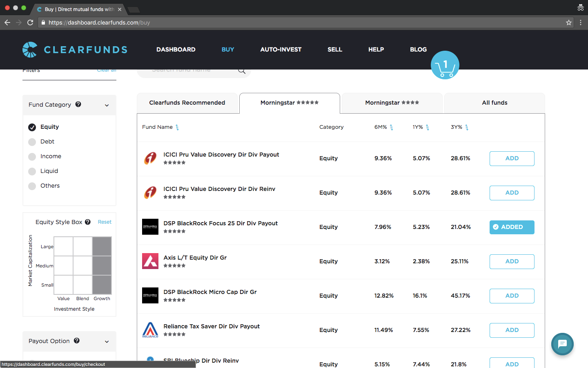Image resolution: width=588 pixels, height=368 pixels.
Task: Add Reliance Tax Saver Dir Div Payout
Action: point(512,330)
